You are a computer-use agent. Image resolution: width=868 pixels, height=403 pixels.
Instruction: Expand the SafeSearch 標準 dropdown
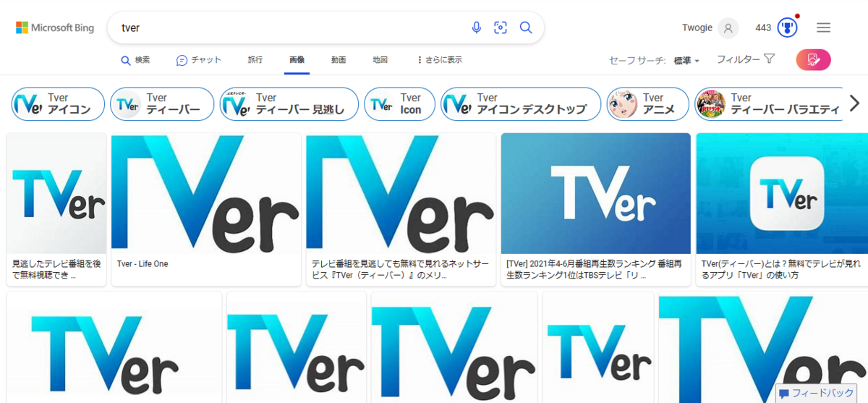686,61
